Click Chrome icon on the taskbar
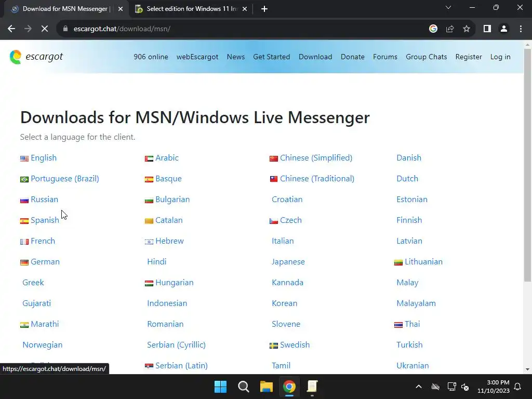This screenshot has height=399, width=532. 289,387
